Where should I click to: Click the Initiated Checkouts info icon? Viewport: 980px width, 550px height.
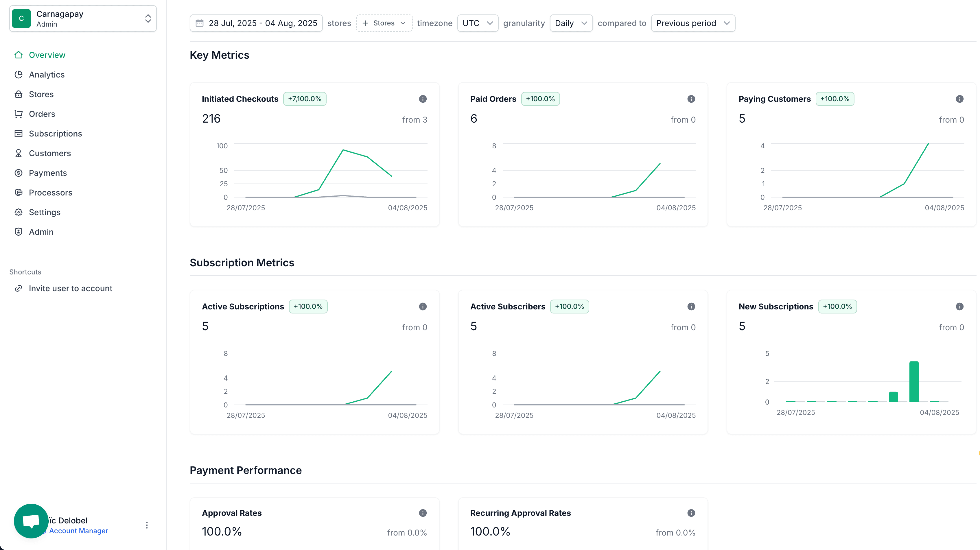423,99
